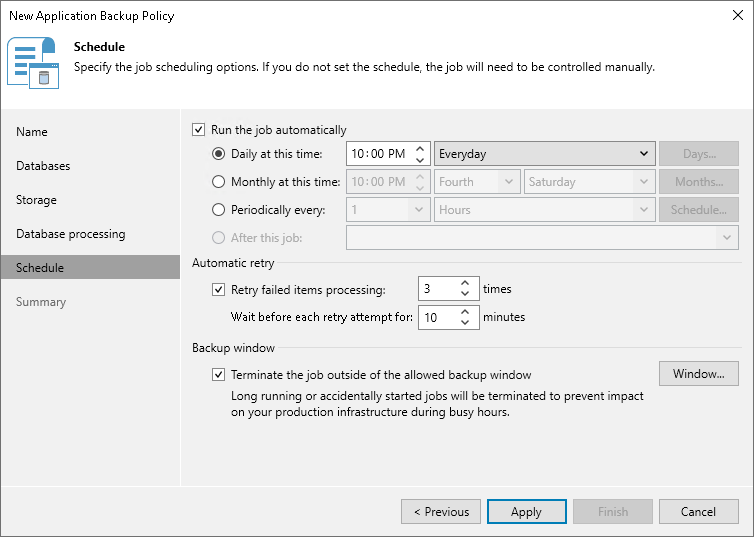754x537 pixels.
Task: Click the Days... button
Action: pyautogui.click(x=699, y=154)
